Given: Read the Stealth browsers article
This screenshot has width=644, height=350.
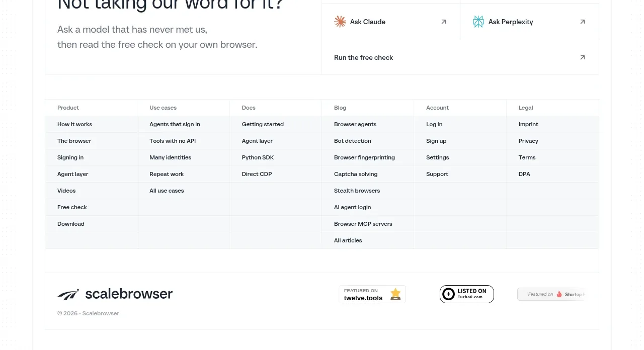Looking at the screenshot, I should coord(357,191).
